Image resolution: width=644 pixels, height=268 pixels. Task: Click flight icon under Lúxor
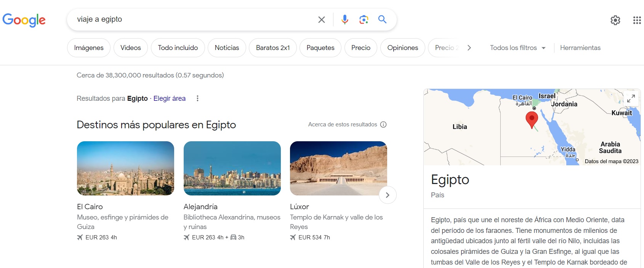click(x=293, y=237)
